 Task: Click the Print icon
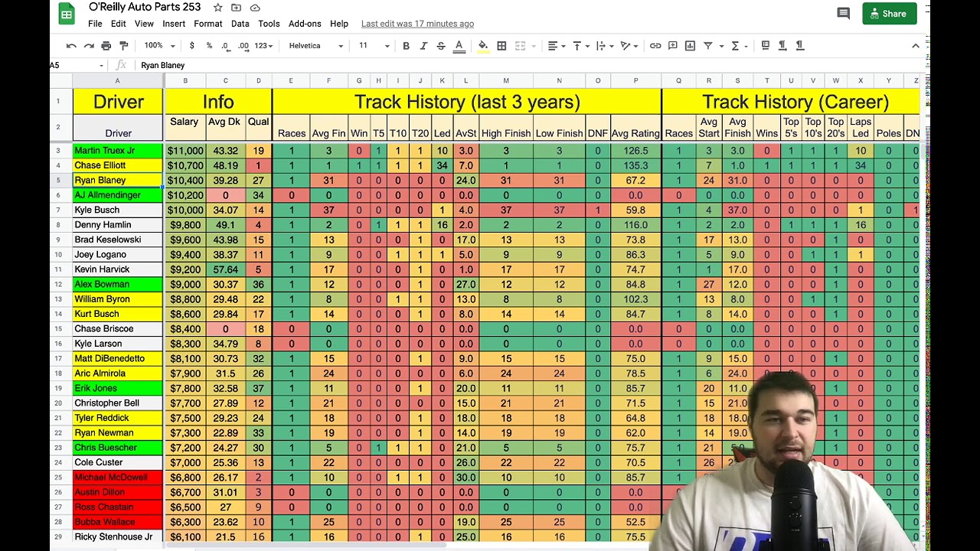[106, 46]
